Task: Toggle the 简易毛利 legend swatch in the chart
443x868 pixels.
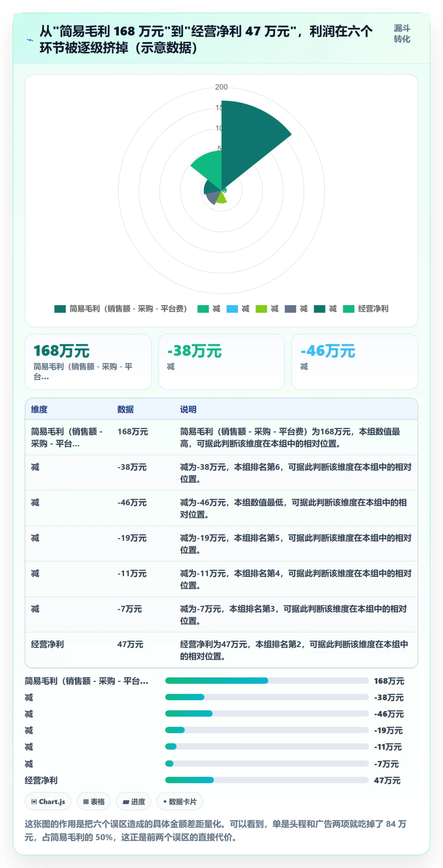Action: (x=60, y=309)
